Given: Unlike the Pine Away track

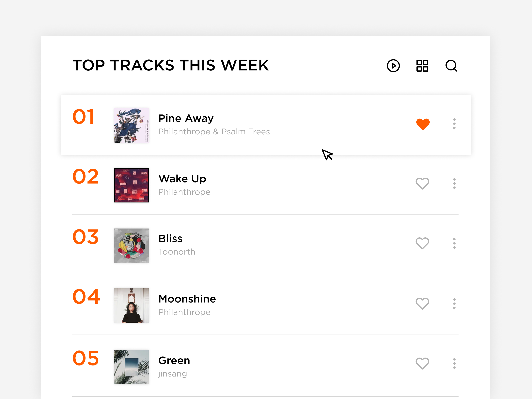Looking at the screenshot, I should 423,124.
